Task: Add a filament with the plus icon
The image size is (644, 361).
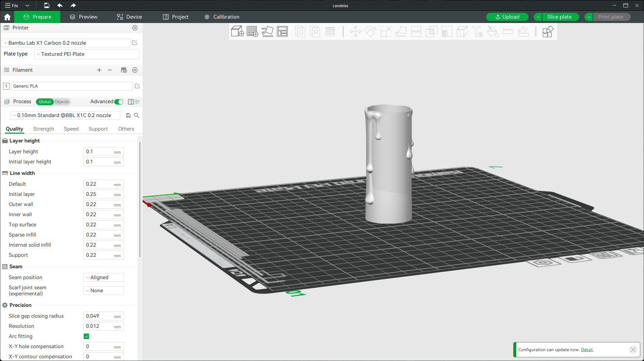Action: point(99,70)
